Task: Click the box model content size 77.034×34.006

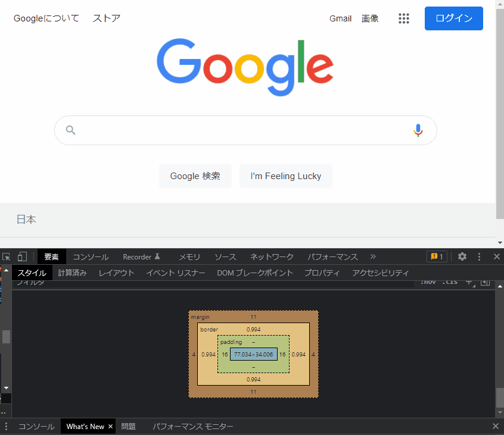Action: click(254, 355)
